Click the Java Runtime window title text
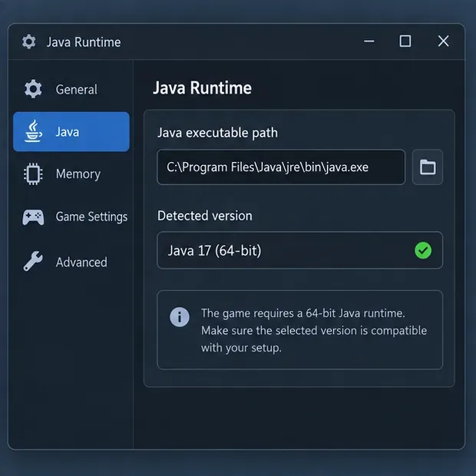The height and width of the screenshot is (476, 476). [84, 42]
